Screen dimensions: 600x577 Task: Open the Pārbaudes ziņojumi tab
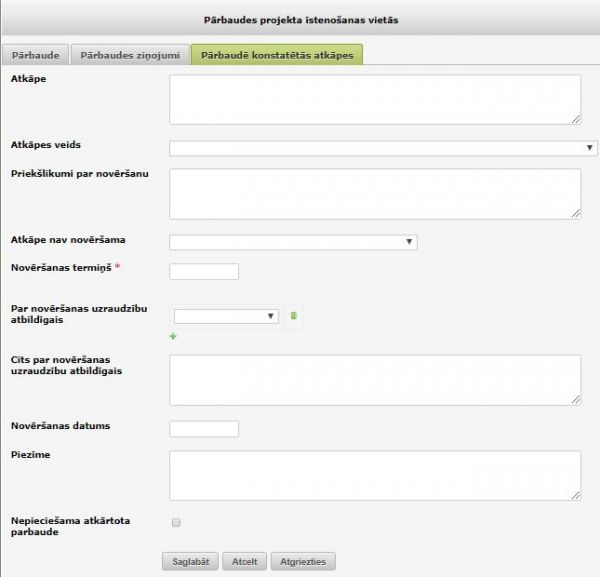[131, 55]
